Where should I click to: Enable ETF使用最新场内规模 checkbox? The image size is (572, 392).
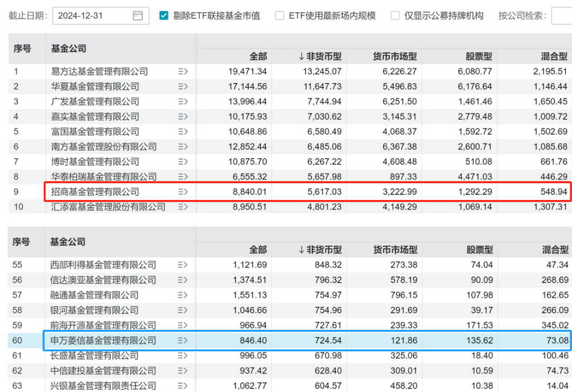point(279,16)
